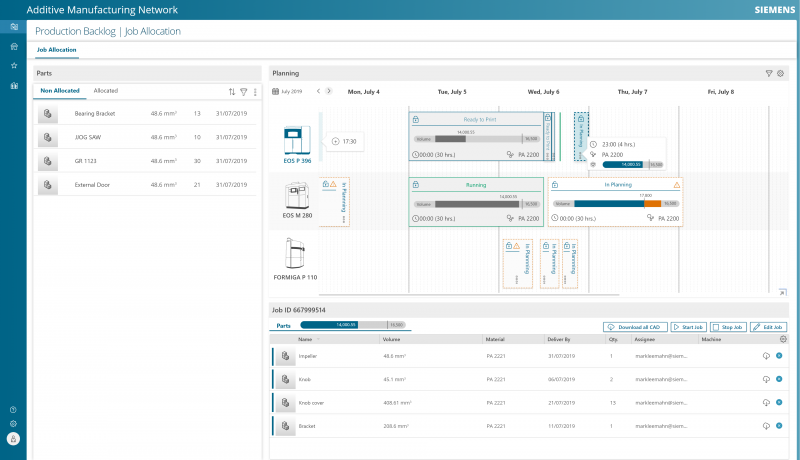Click the Download all CAD button
The image size is (800, 460).
(636, 327)
